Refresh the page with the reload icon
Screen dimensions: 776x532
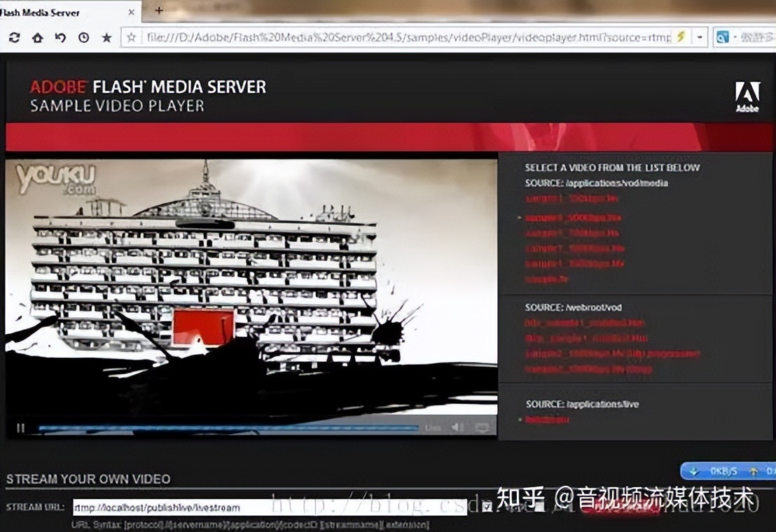14,38
